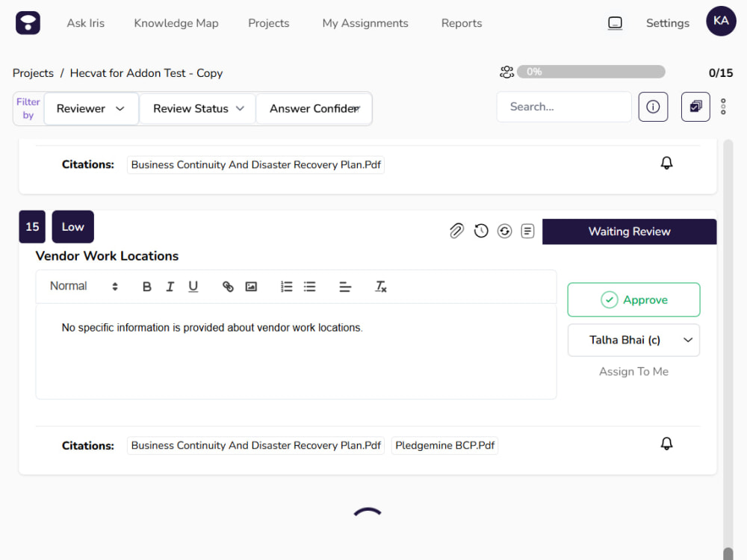The height and width of the screenshot is (560, 747).
Task: Click the Vendor Work Locations heading
Action: click(107, 256)
